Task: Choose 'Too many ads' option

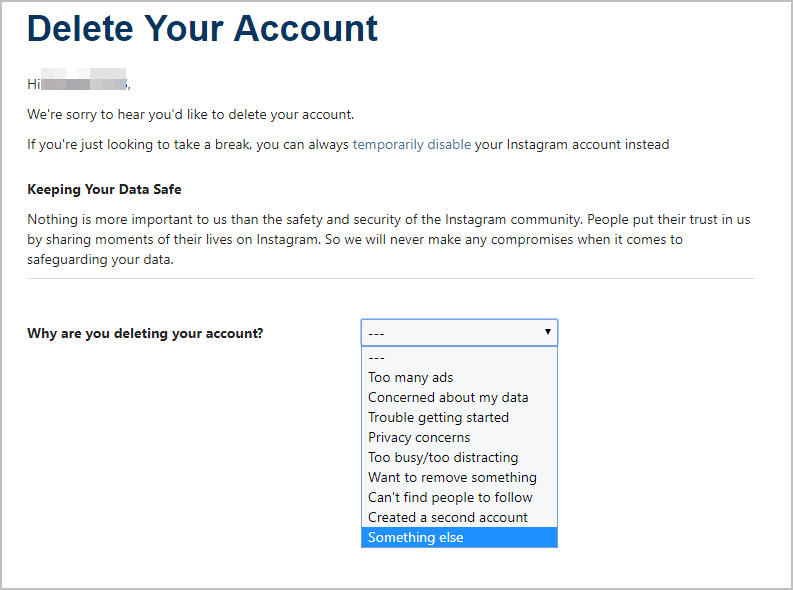Action: (x=459, y=378)
